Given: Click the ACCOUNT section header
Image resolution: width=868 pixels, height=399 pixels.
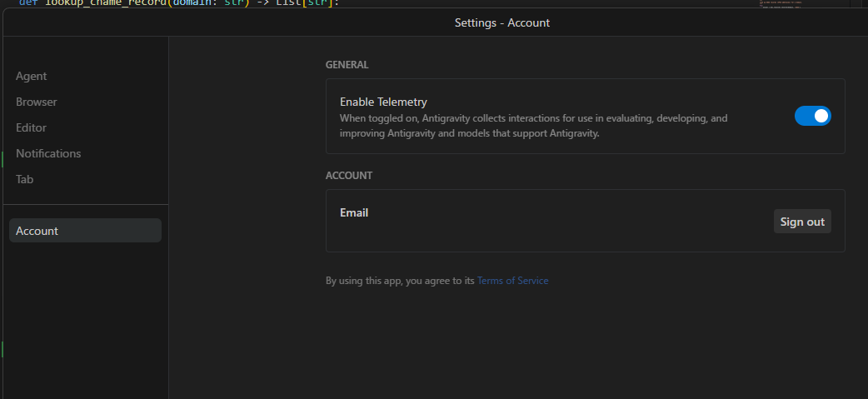Looking at the screenshot, I should click(x=349, y=176).
